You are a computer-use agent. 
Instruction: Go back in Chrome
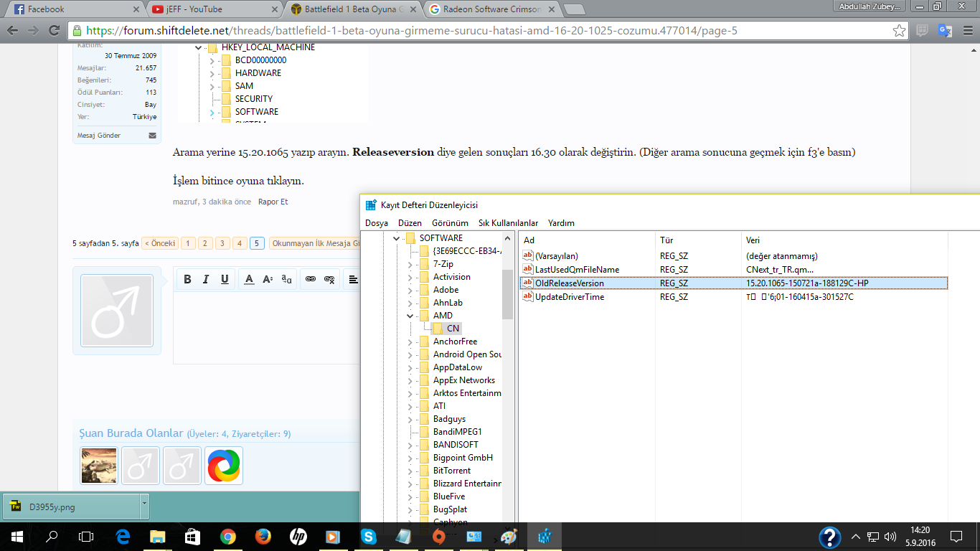[12, 31]
